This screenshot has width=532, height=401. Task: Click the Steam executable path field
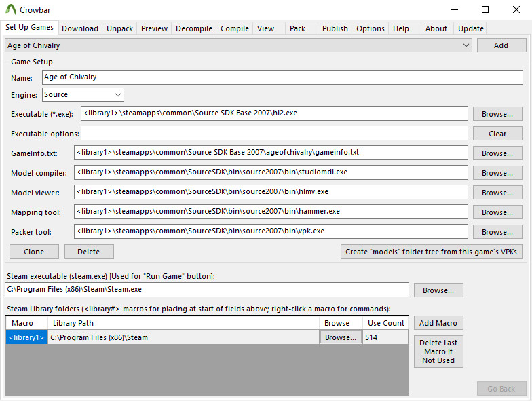coord(207,290)
